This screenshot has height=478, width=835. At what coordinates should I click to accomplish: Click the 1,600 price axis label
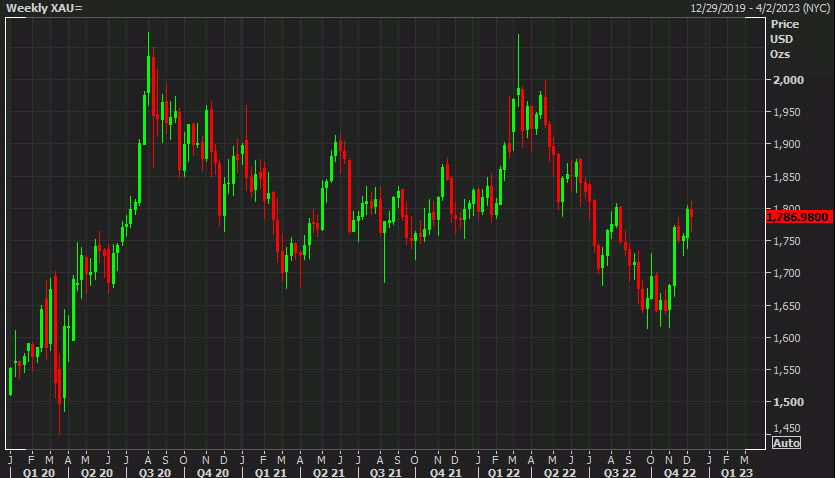coord(787,337)
